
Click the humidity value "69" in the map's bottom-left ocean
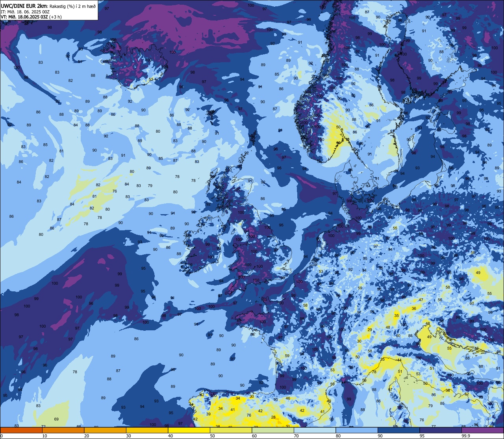pyautogui.click(x=56, y=419)
